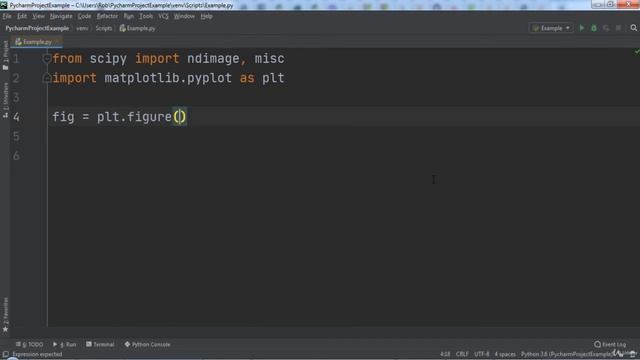The width and height of the screenshot is (640, 360).
Task: Open the TODO tool window
Action: (x=29, y=344)
